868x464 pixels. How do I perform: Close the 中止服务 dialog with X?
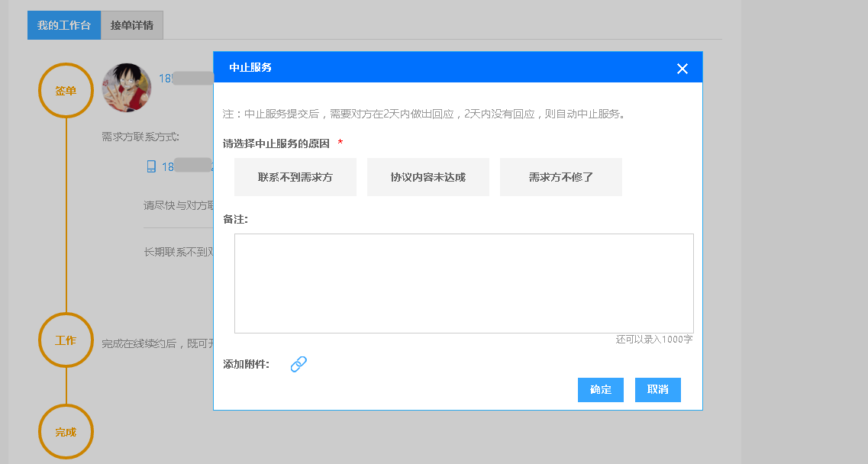[x=682, y=69]
